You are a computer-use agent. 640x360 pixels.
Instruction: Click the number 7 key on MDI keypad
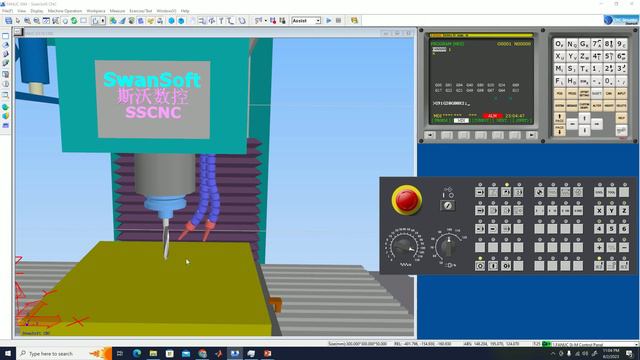(597, 44)
